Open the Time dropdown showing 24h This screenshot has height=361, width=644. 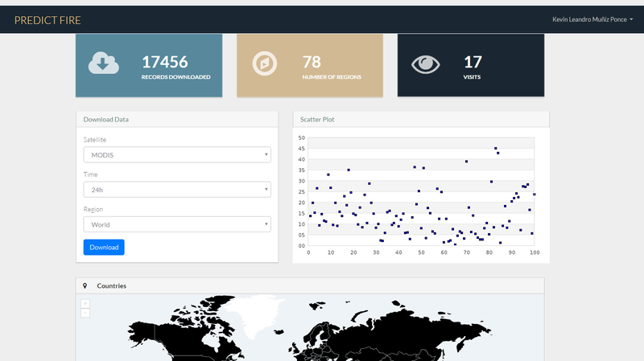(176, 190)
